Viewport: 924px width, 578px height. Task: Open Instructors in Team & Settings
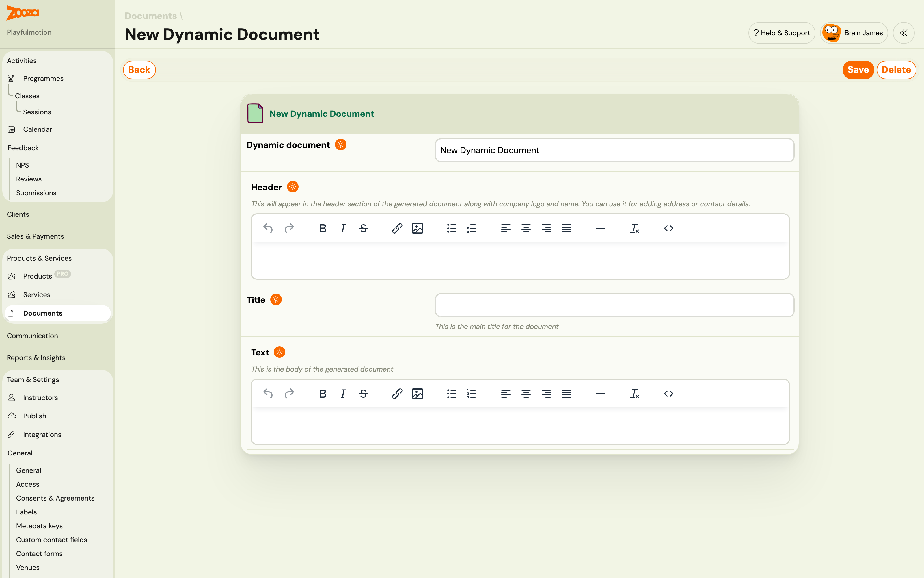coord(40,398)
